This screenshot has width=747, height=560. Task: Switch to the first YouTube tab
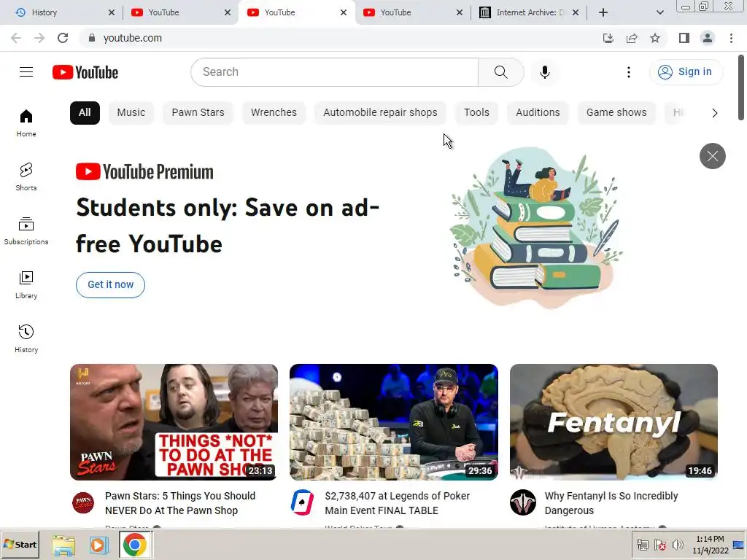click(x=177, y=12)
